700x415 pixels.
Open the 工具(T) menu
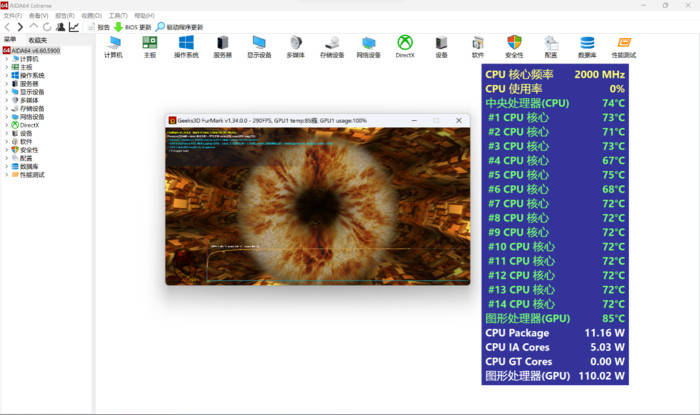point(117,16)
